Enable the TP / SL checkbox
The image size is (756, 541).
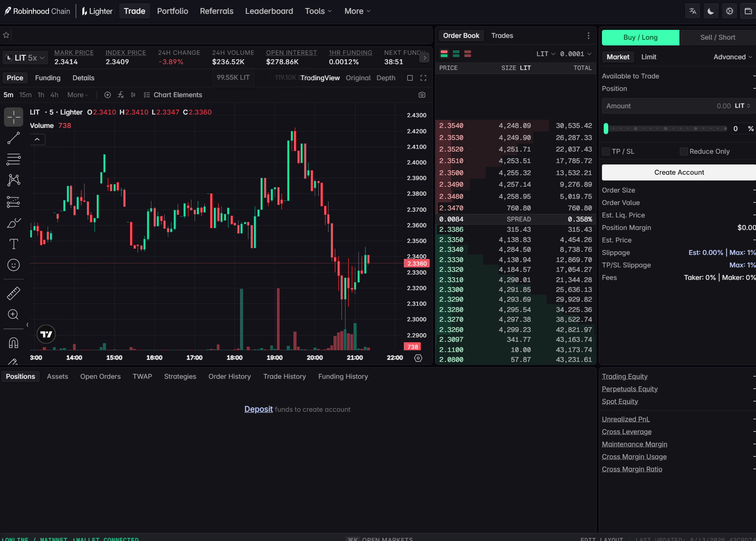[x=606, y=152]
